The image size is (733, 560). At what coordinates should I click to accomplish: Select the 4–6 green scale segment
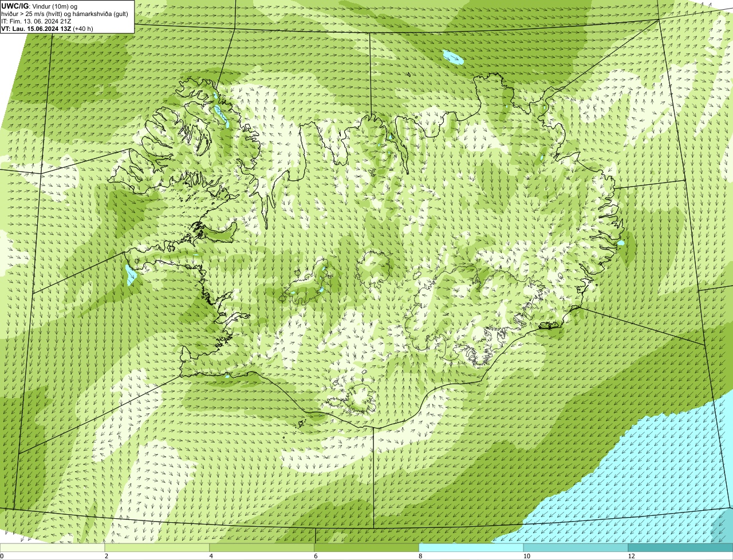point(262,547)
